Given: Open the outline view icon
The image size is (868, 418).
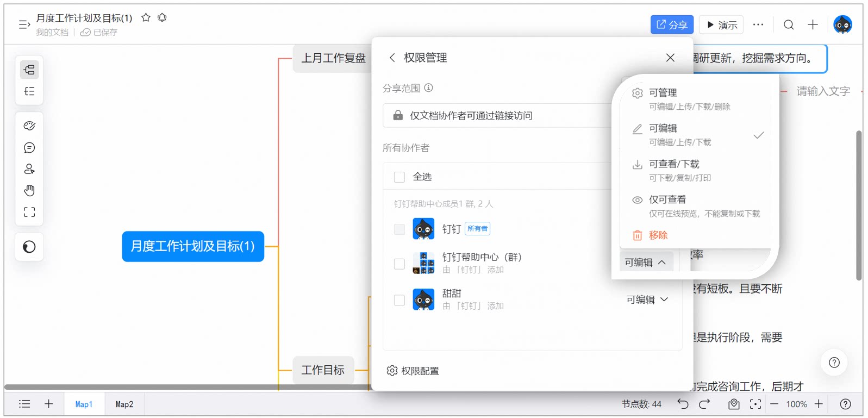Looking at the screenshot, I should click(29, 91).
